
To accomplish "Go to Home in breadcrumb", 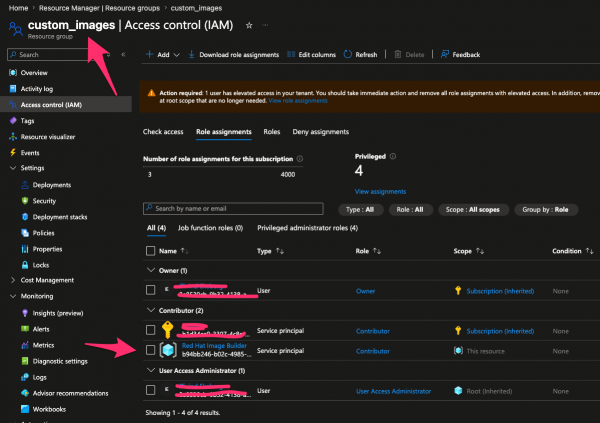I will point(18,8).
